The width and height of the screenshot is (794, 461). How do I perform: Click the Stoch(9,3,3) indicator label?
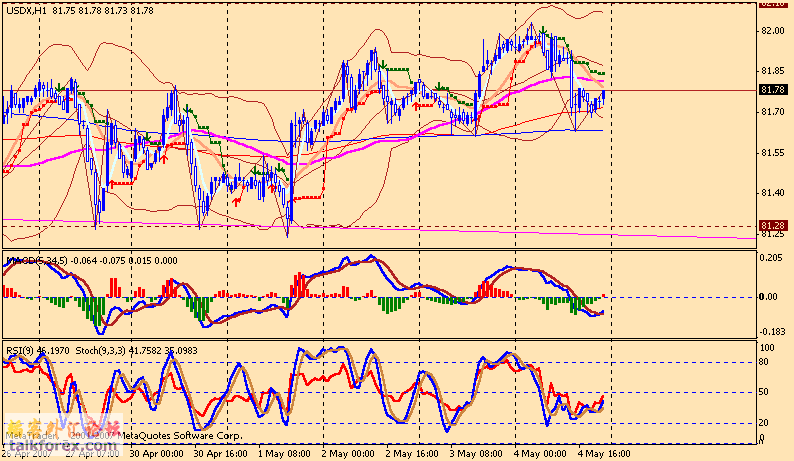[136, 351]
